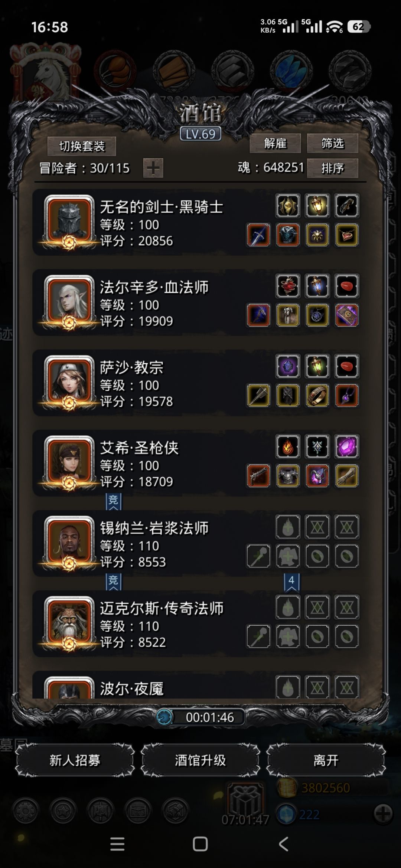Click the 新人招募 recruit button
The height and width of the screenshot is (868, 401).
point(75,760)
